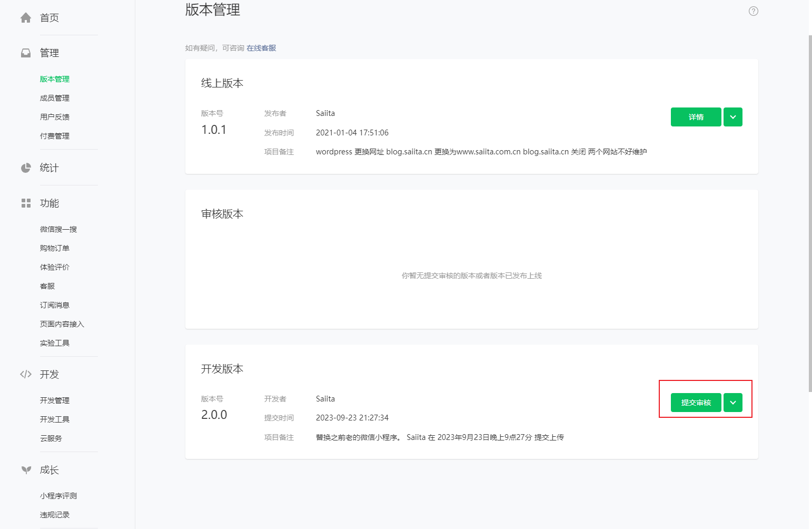This screenshot has width=812, height=529.
Task: Open 微信搜一搜 under 功能
Action: 58,229
